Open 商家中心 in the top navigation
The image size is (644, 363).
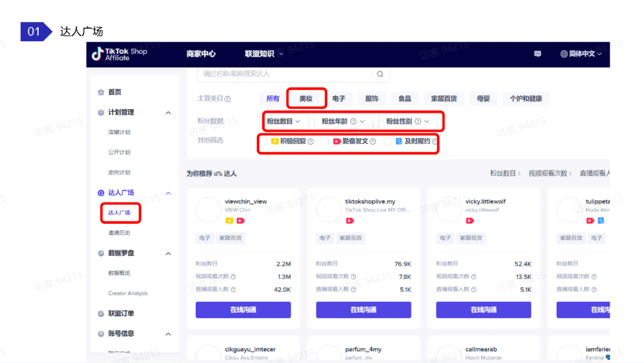coord(201,54)
